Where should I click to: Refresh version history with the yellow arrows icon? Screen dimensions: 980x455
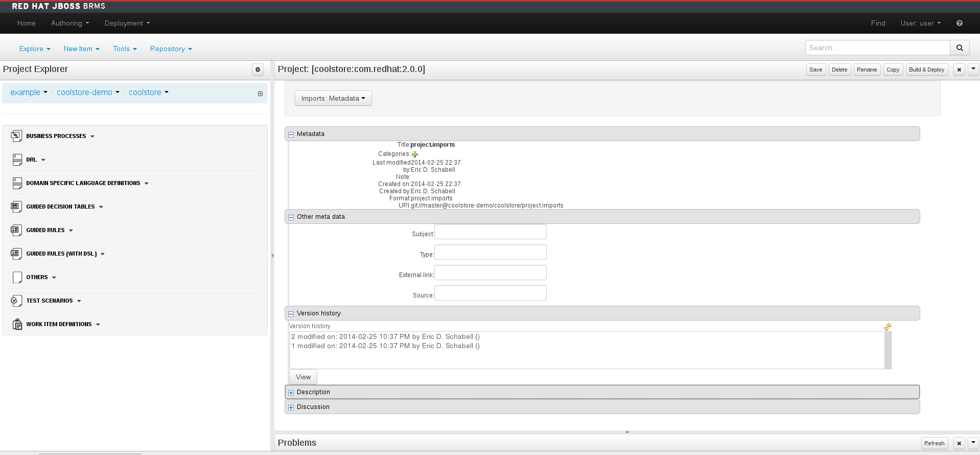tap(888, 327)
